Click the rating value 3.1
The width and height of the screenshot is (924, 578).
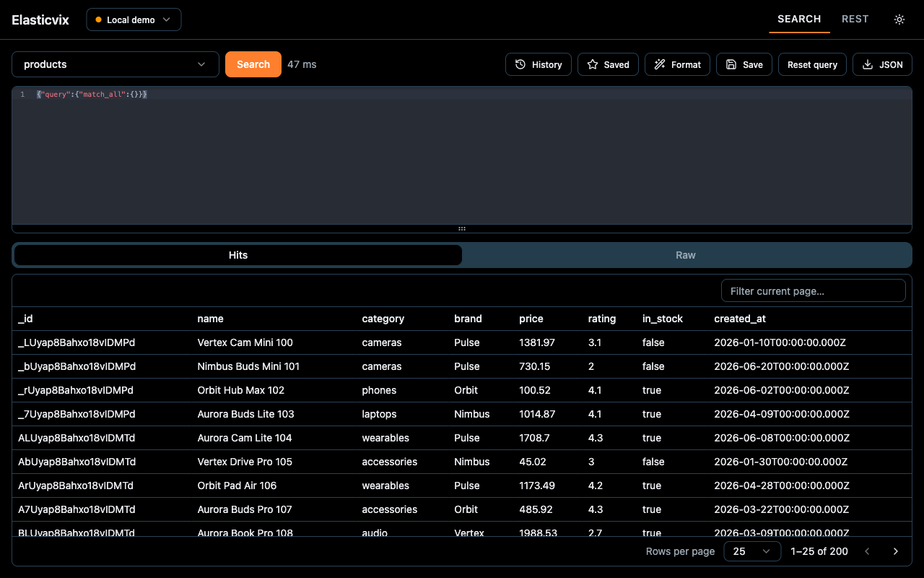[x=595, y=342]
